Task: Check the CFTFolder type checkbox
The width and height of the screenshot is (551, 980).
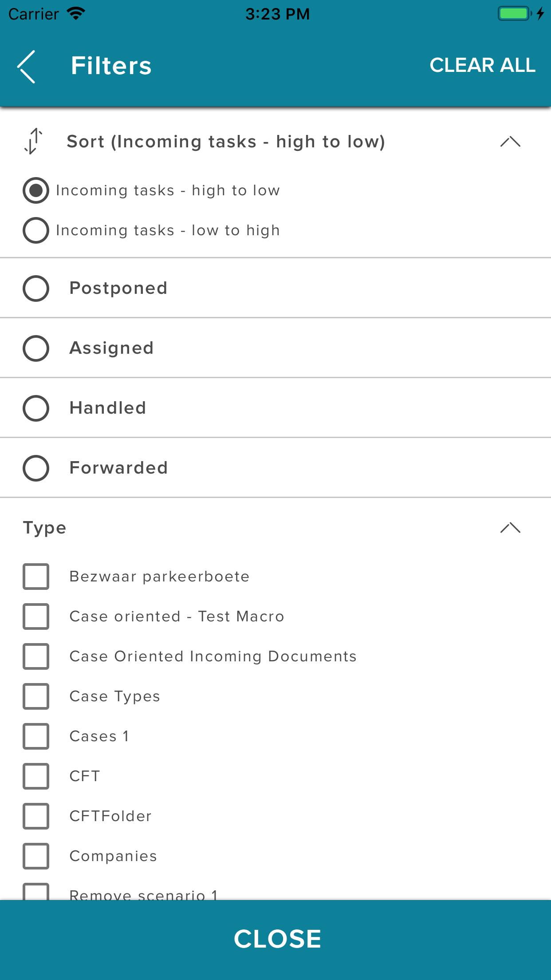Action: click(x=36, y=816)
